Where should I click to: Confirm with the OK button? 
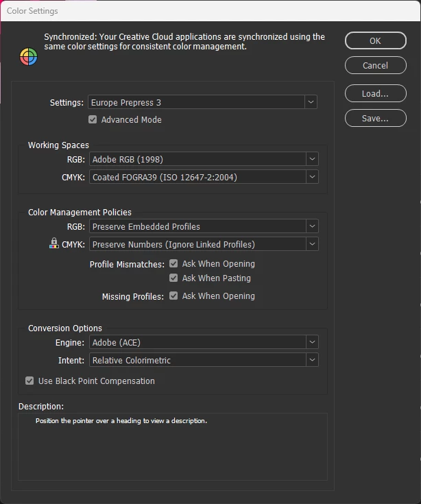(375, 41)
